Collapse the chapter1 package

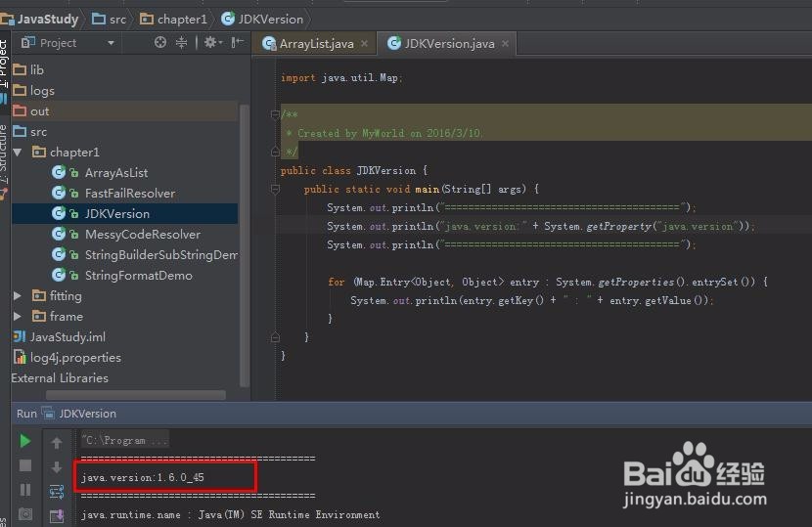(x=19, y=153)
